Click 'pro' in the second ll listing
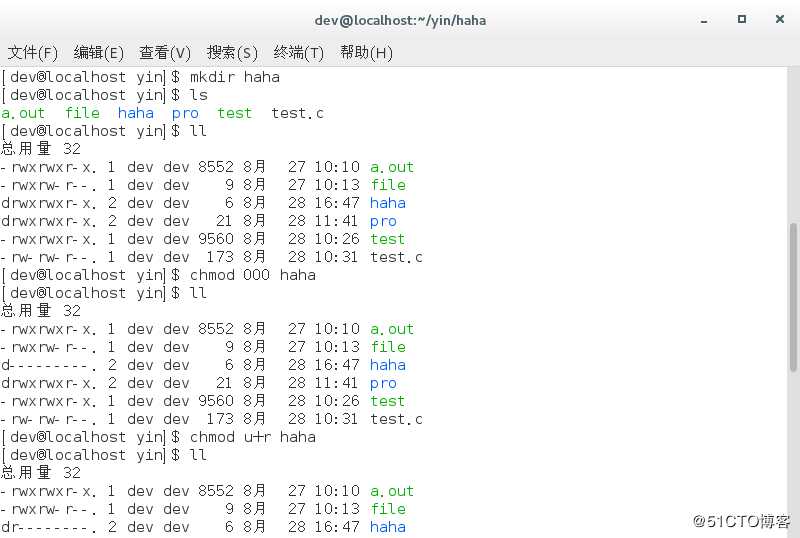The height and width of the screenshot is (538, 800). pos(383,383)
